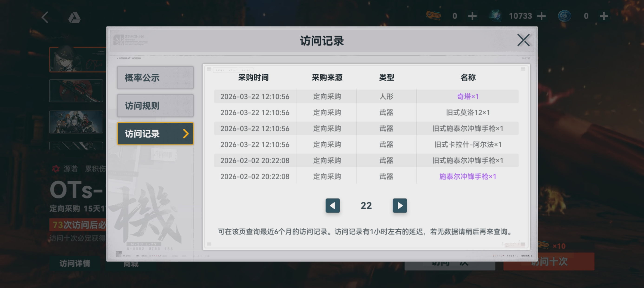Open the 访问规则 tab
The width and height of the screenshot is (644, 288).
(x=155, y=105)
